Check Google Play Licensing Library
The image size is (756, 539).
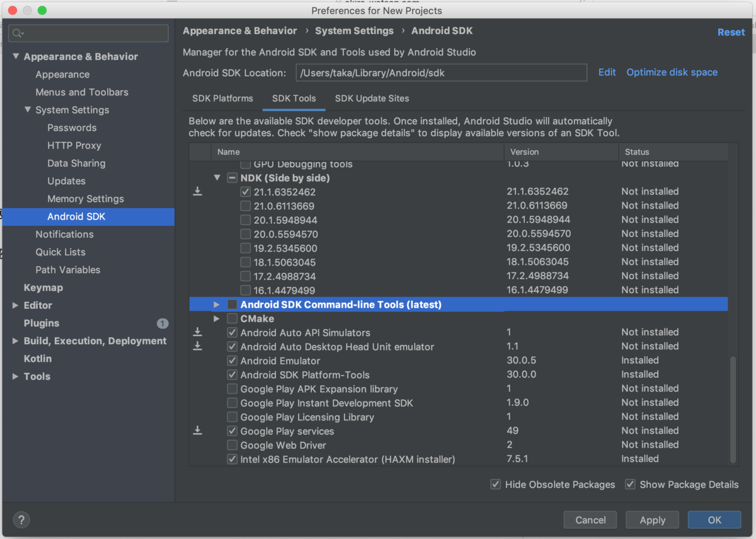point(232,417)
